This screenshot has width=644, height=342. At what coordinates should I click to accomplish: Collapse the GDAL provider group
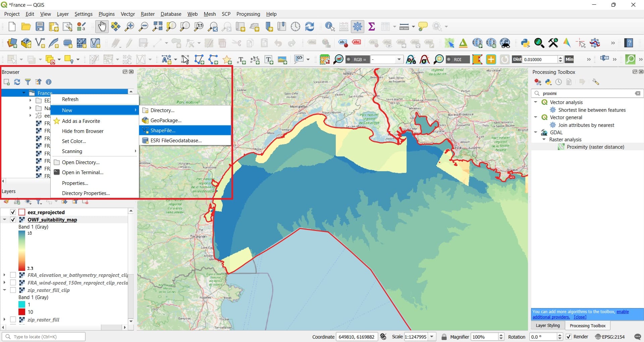tap(536, 132)
